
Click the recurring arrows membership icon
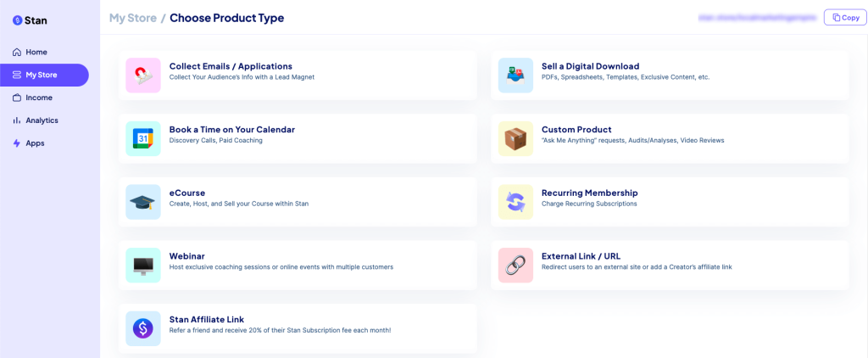click(515, 202)
